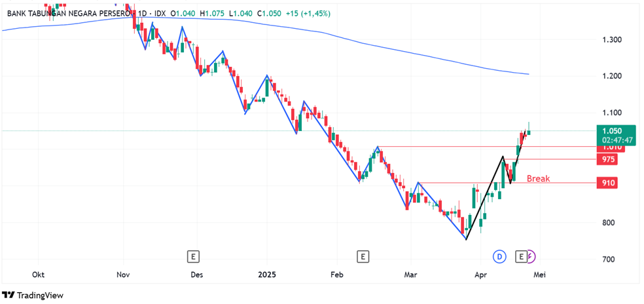Click the H1.075 high value
Image resolution: width=644 pixels, height=304 pixels.
coord(212,14)
